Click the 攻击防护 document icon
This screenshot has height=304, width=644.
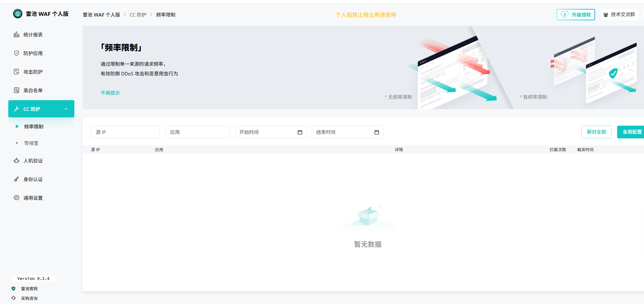tap(17, 72)
